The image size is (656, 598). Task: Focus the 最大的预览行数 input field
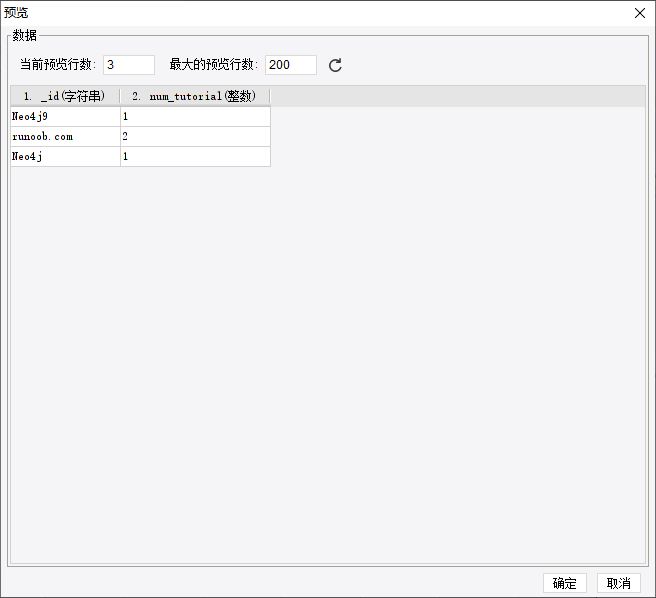pyautogui.click(x=291, y=65)
